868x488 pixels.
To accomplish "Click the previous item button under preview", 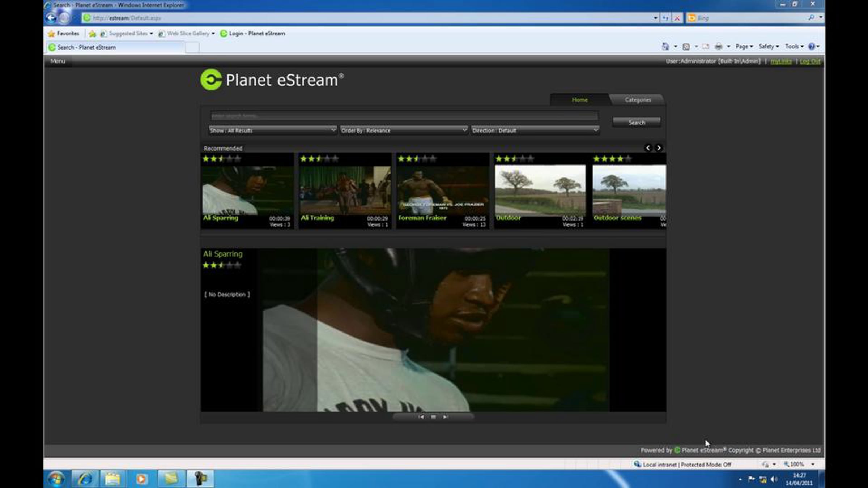I will (421, 417).
